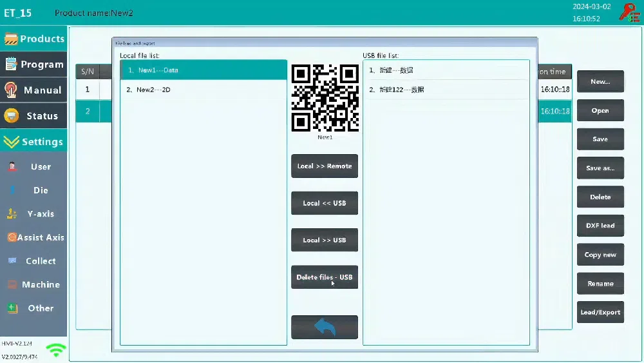Click Local << USB import button

tap(325, 203)
